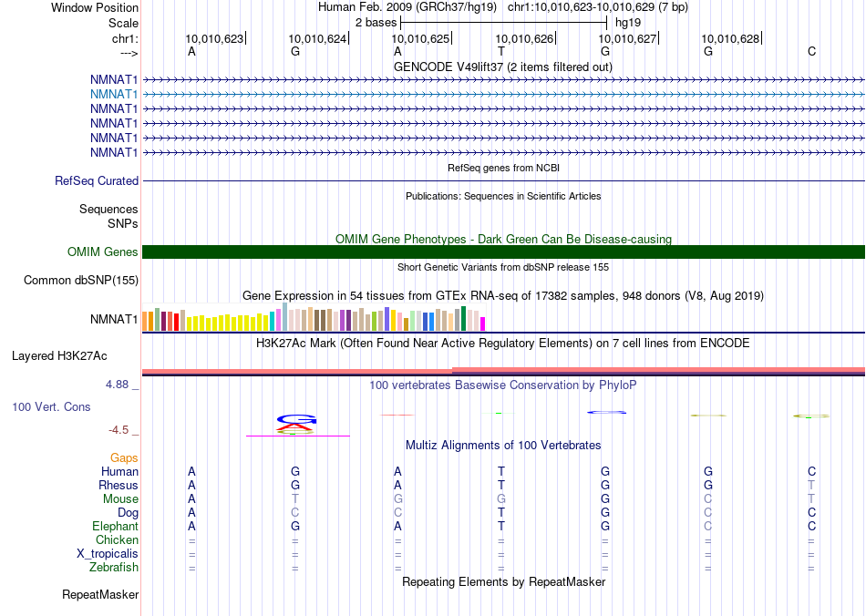This screenshot has width=866, height=616.
Task: Open the H3K27Ac Mark track title
Action: [502, 344]
